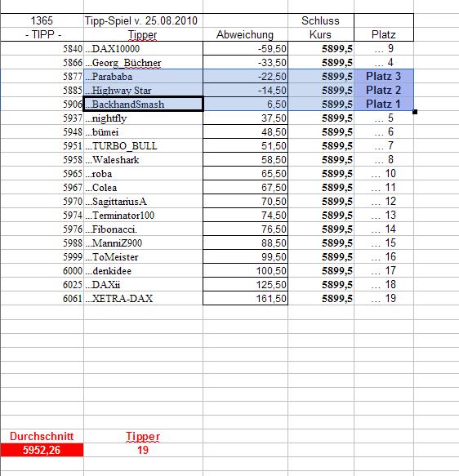Select the deviation value 125,50
The height and width of the screenshot is (476, 459).
point(245,285)
